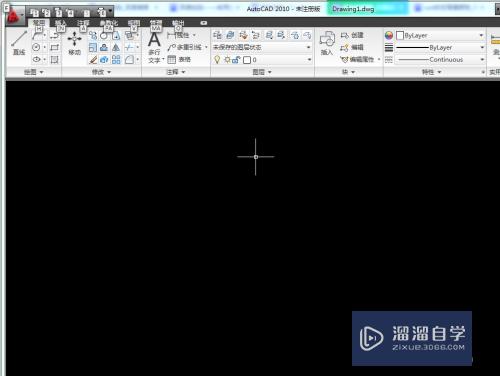Click the 多重引线 button
Viewport: 500px width, 376px height.
pos(185,47)
